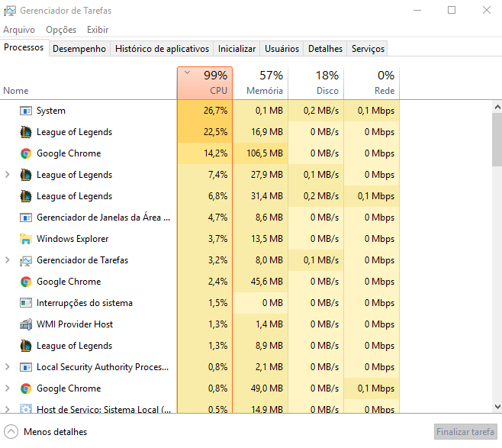Click the System process icon

(26, 111)
